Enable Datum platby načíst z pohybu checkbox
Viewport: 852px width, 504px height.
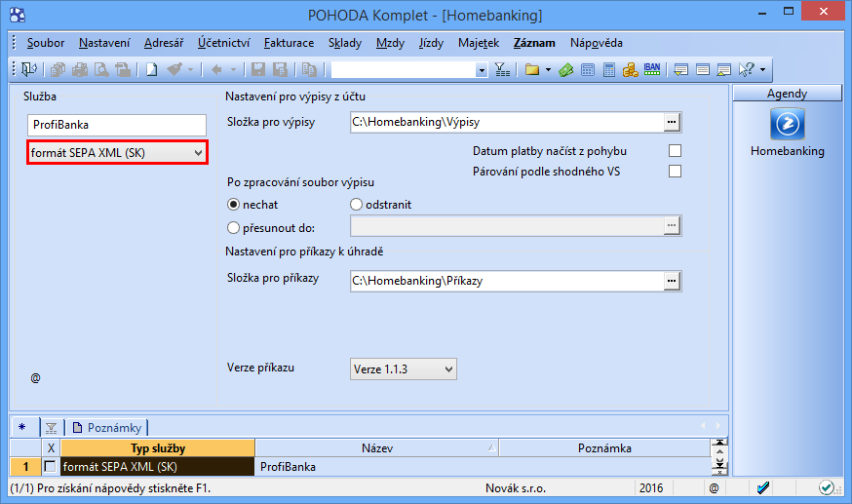click(675, 151)
